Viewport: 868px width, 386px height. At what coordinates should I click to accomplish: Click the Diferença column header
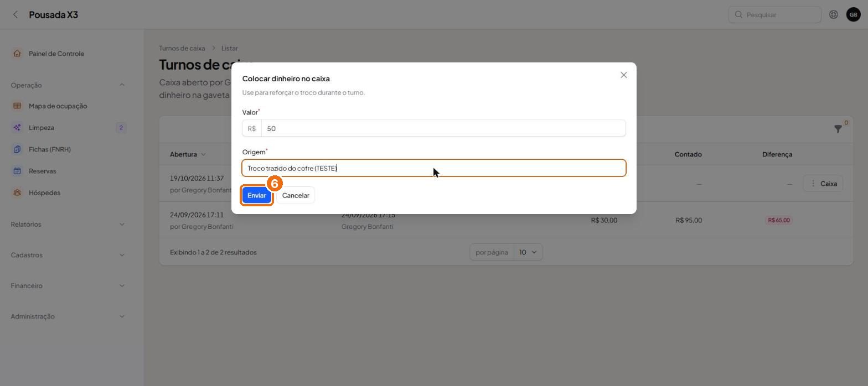[x=777, y=154]
